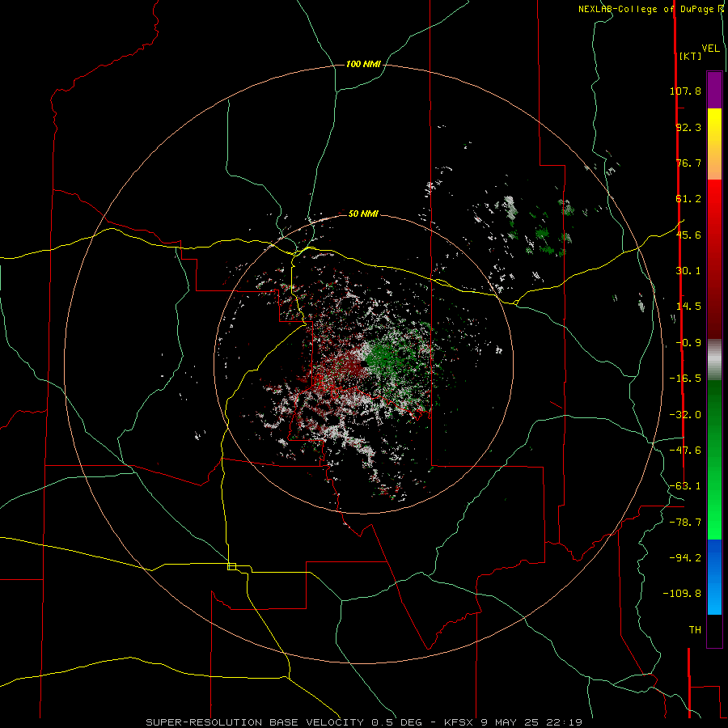Screen dimensions: 728x728
Task: Click the black radar site dot at map center
Action: pyautogui.click(x=363, y=364)
